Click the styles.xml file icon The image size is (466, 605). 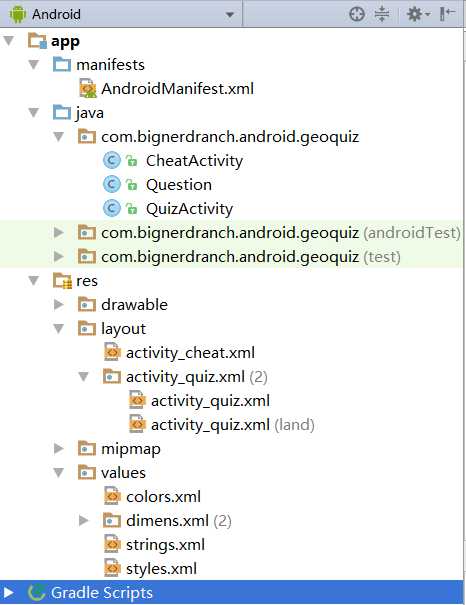point(112,568)
